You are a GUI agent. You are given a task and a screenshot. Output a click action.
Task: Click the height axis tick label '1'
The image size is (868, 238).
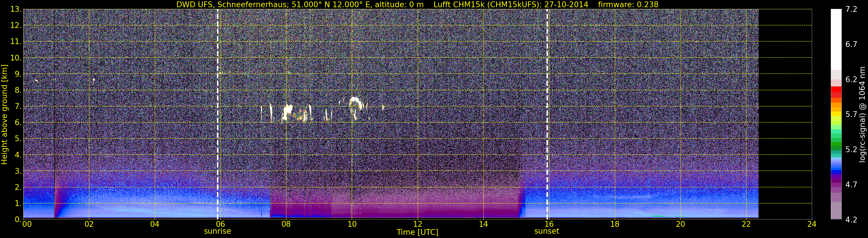tap(18, 204)
